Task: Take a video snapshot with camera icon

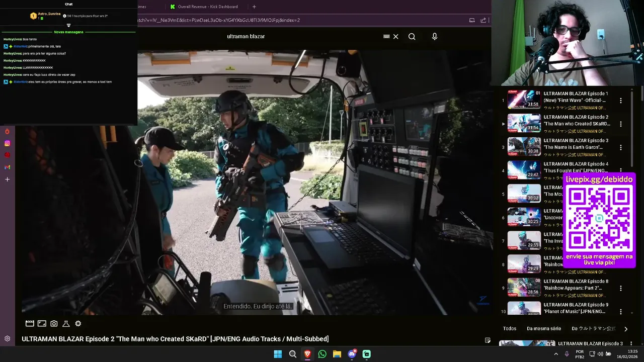Action: pos(54,324)
